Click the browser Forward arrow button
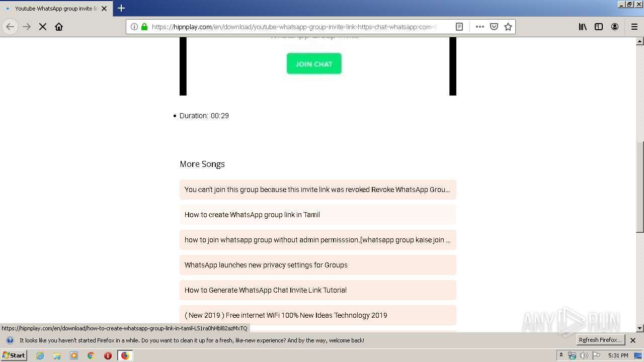 (27, 27)
